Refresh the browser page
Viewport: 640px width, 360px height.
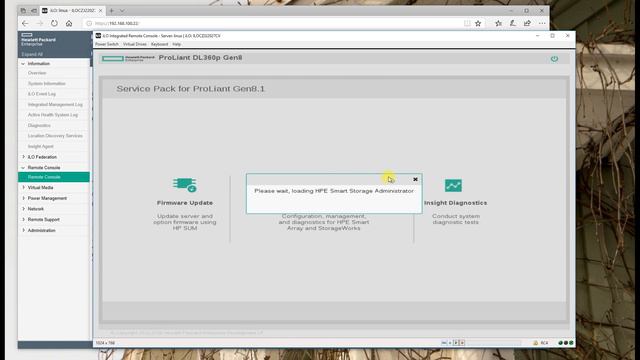point(54,23)
